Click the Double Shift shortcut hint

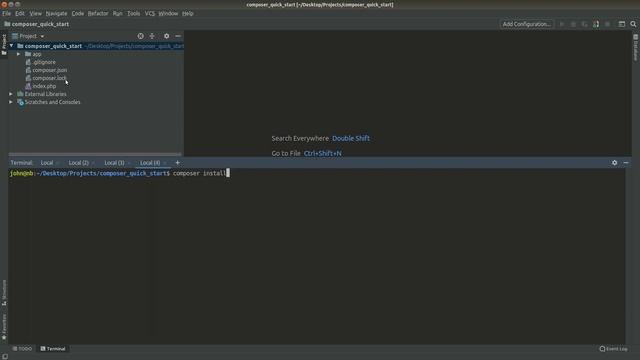[351, 138]
